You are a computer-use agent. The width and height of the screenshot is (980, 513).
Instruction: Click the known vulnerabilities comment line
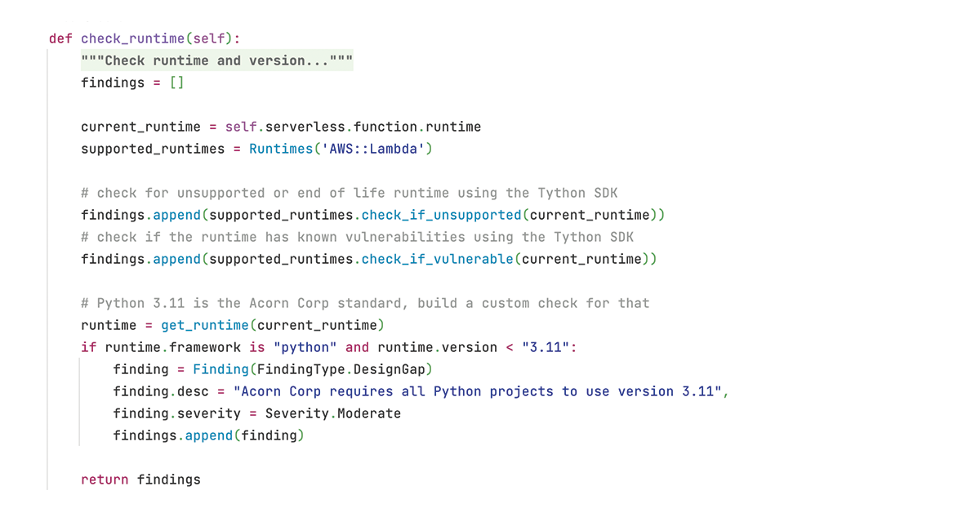pos(357,237)
